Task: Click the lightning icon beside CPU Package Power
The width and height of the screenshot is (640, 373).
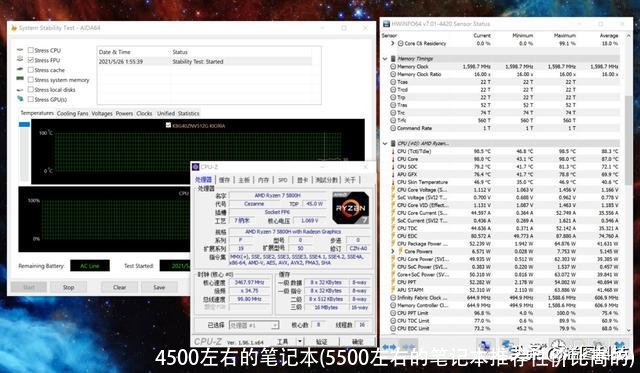Action: tap(393, 244)
